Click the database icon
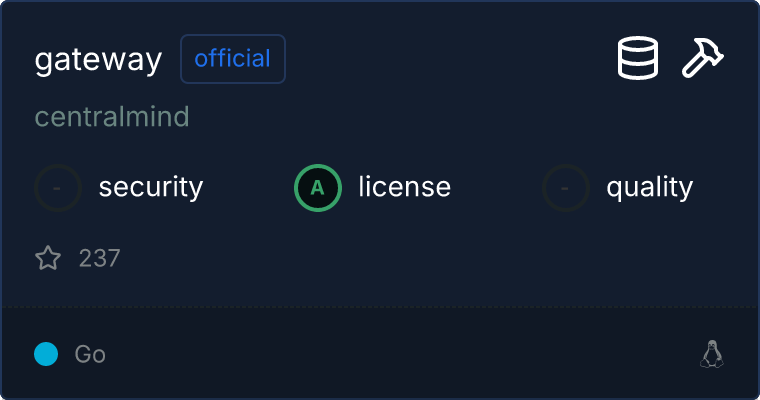Image resolution: width=760 pixels, height=400 pixels. [x=637, y=59]
